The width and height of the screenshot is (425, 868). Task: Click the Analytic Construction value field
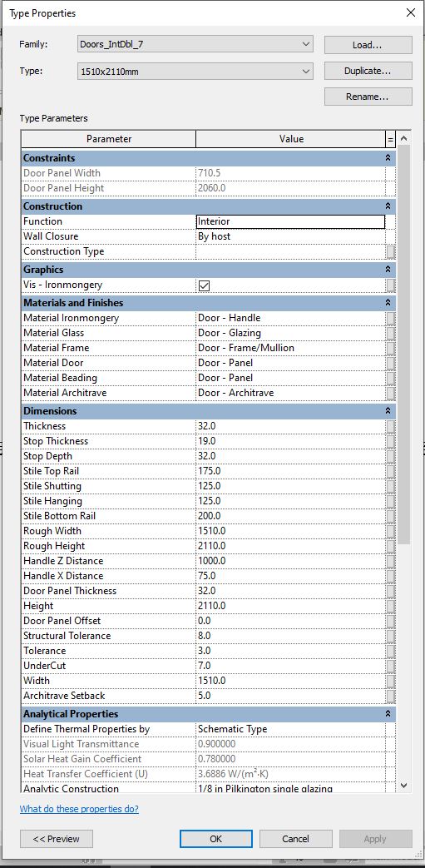[x=290, y=788]
